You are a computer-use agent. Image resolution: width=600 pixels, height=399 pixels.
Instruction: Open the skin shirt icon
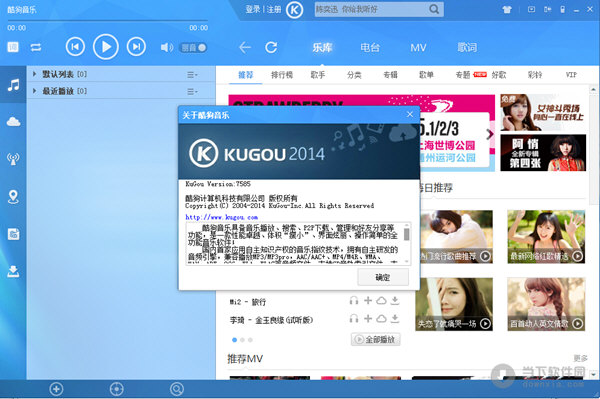click(x=507, y=10)
